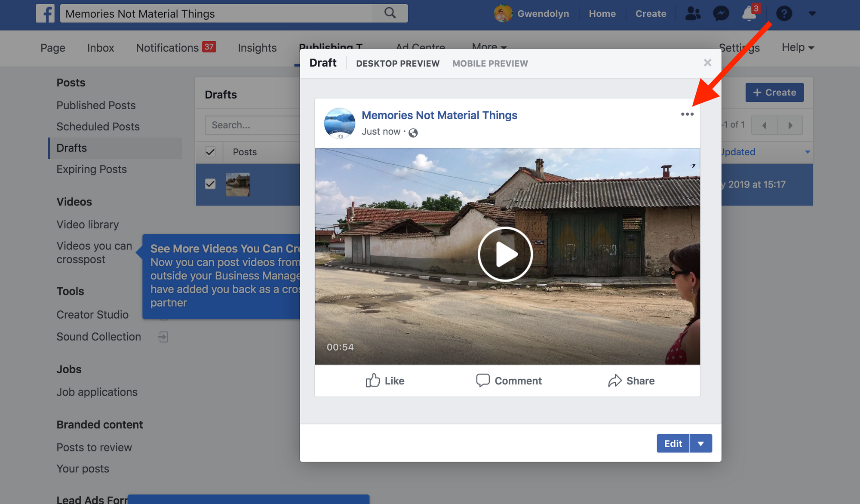Open the notifications bell icon
This screenshot has width=860, height=504.
pyautogui.click(x=749, y=14)
